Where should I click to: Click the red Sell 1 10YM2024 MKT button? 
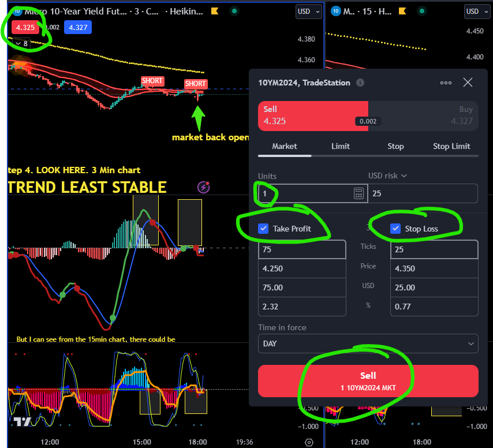point(368,381)
